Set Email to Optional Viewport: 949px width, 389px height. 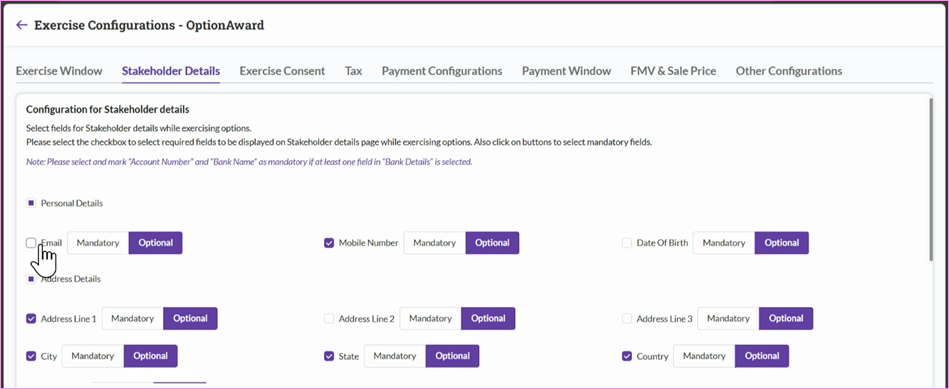156,243
